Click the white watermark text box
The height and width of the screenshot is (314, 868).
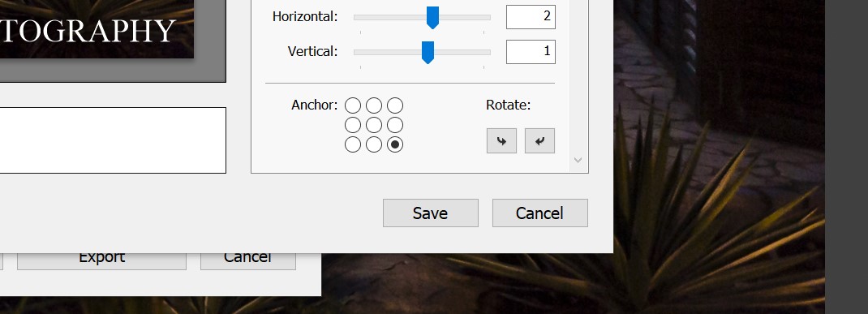tap(113, 140)
